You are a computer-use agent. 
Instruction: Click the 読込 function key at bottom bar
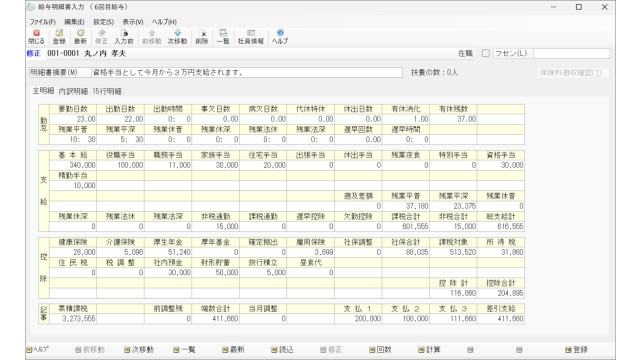coord(282,350)
